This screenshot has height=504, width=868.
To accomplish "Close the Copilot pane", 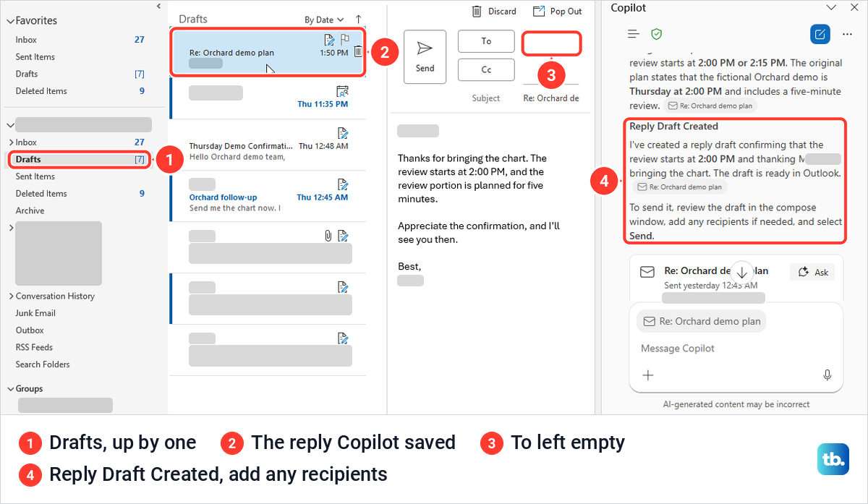I will [x=854, y=7].
